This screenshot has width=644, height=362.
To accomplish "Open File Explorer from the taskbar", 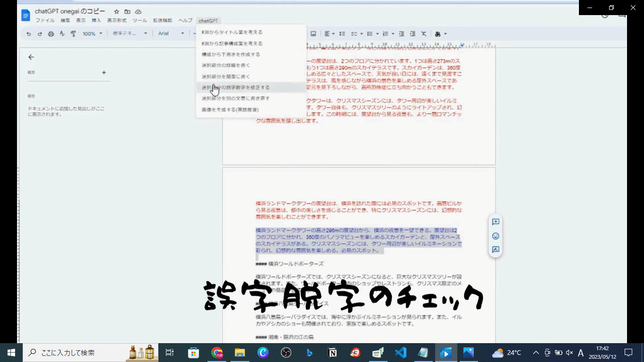I will (240, 353).
